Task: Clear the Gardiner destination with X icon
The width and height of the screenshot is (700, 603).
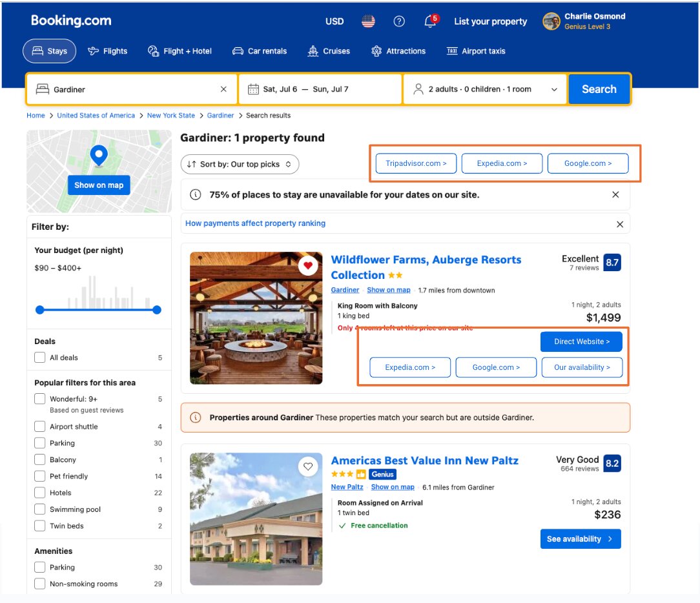Action: pos(223,89)
